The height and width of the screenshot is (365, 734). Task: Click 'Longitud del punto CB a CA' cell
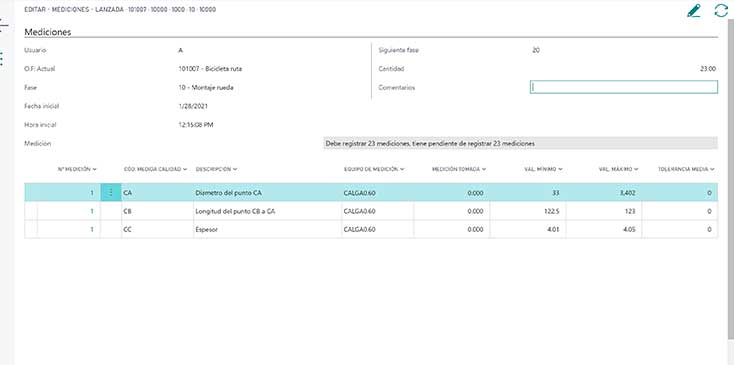click(267, 211)
